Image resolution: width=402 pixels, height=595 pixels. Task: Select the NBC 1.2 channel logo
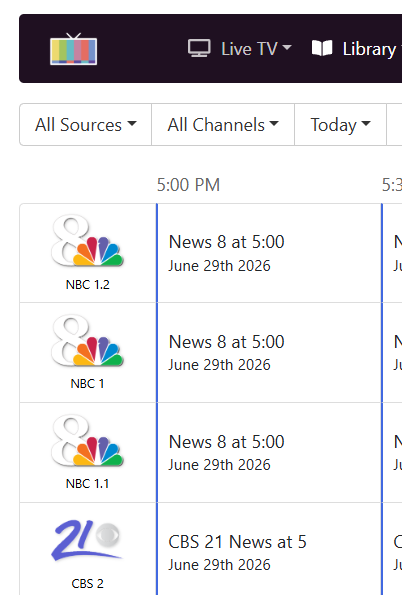coord(87,240)
